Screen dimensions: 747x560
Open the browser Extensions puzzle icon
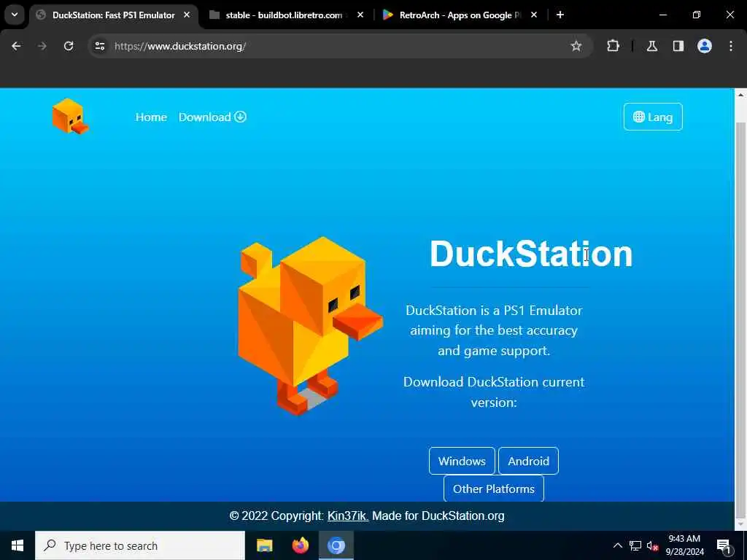(613, 46)
